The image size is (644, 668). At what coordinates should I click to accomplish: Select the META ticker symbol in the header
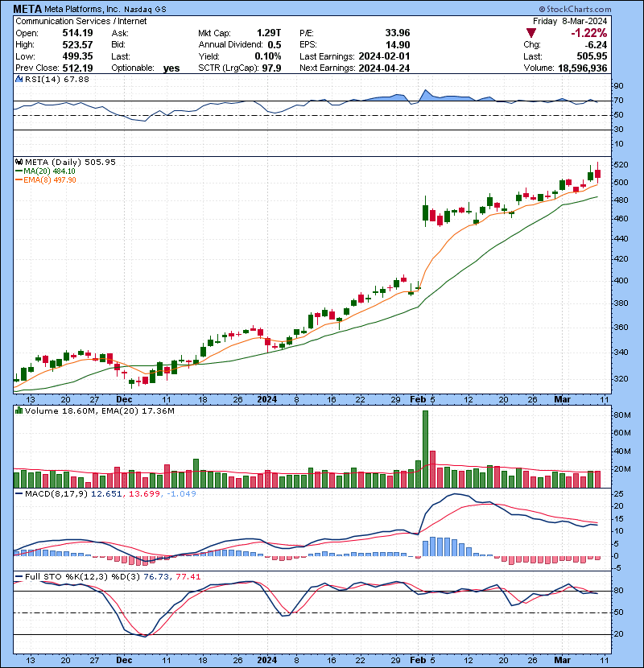click(x=27, y=9)
